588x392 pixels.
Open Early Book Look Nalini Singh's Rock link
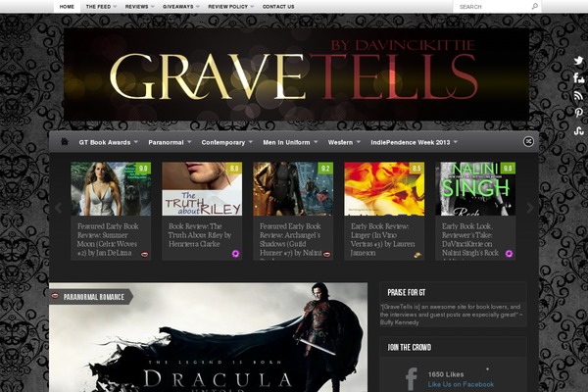470,240
